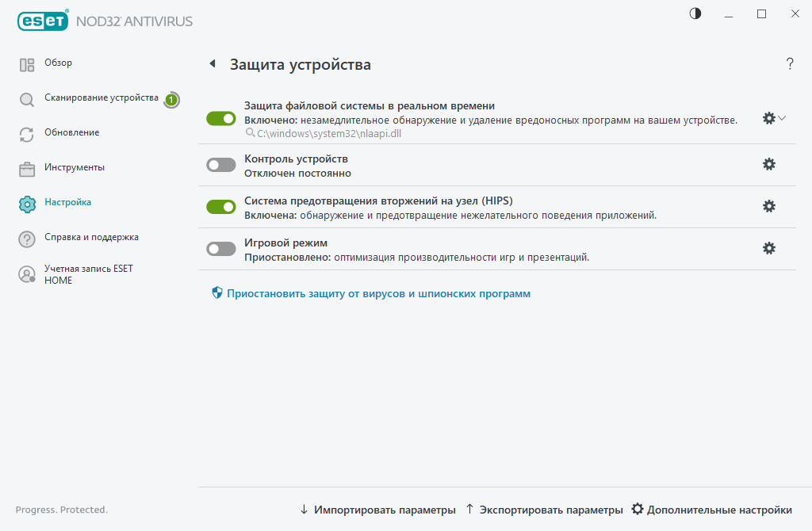Open the Обзор section
812x531 pixels.
click(x=58, y=63)
